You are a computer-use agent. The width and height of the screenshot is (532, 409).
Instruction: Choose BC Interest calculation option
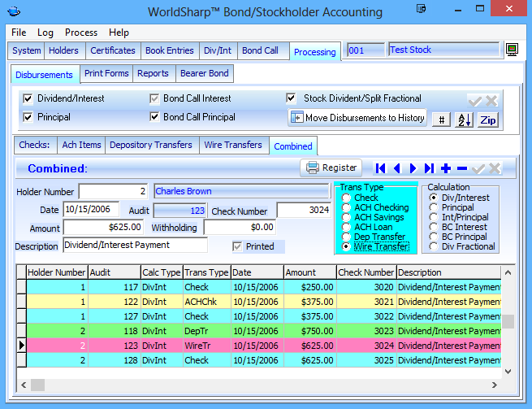[434, 227]
